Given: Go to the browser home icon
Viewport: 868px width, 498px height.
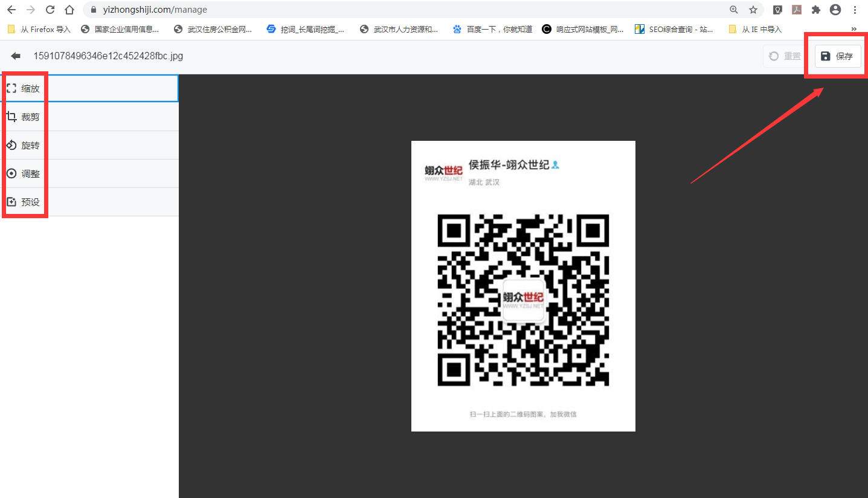Looking at the screenshot, I should tap(69, 10).
